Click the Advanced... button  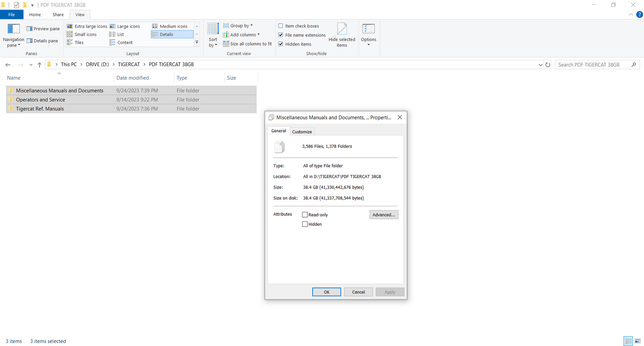pos(384,214)
